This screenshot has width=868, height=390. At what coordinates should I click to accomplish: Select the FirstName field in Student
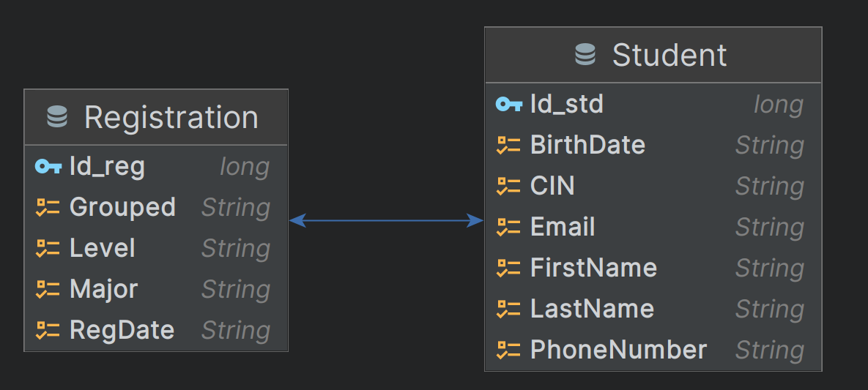point(593,268)
